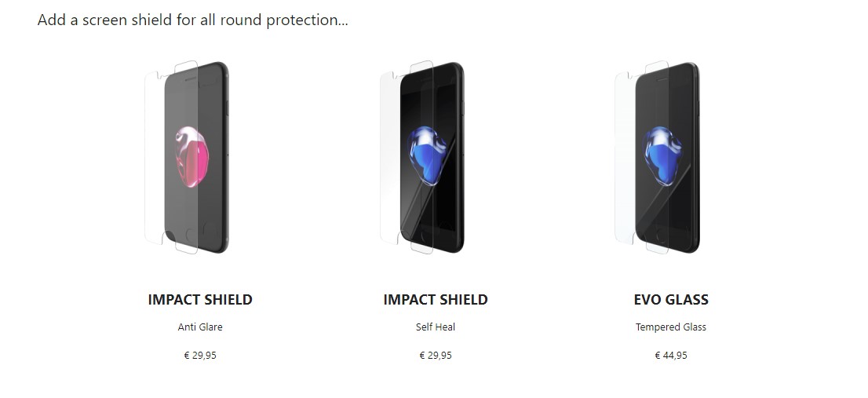Click the € 29,95 price under Self Heal

[436, 356]
